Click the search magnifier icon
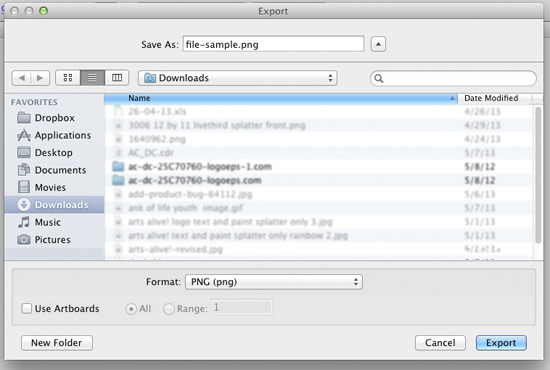 pyautogui.click(x=379, y=78)
